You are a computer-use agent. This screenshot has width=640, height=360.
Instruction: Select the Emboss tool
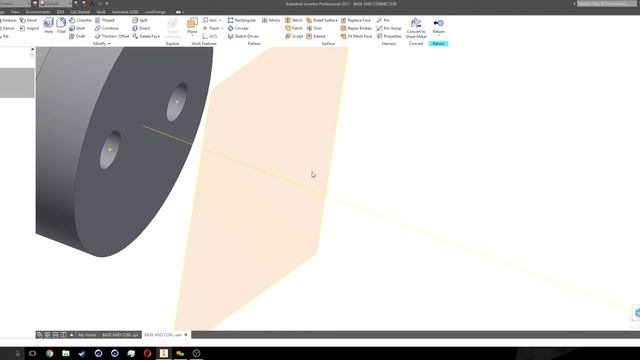pos(8,20)
